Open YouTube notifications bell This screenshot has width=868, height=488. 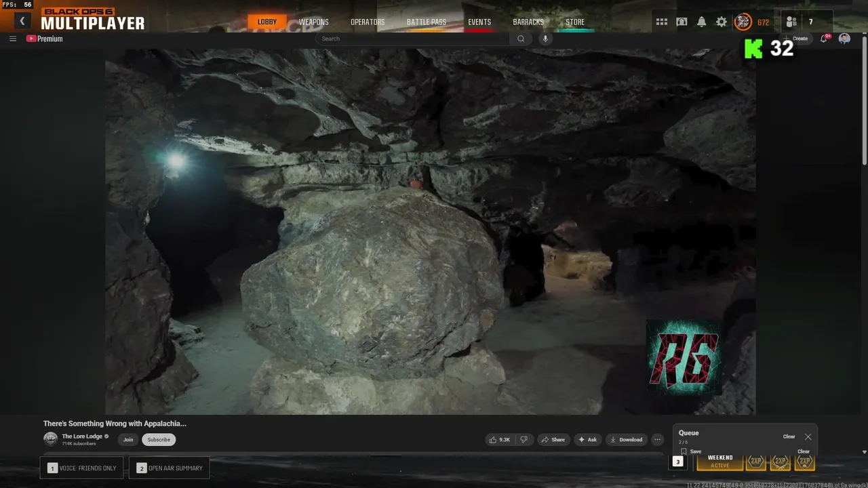click(824, 39)
